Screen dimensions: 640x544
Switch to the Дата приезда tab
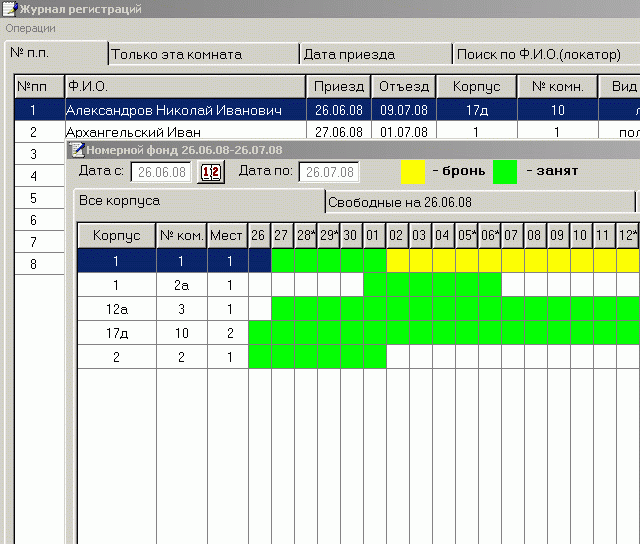pos(376,54)
